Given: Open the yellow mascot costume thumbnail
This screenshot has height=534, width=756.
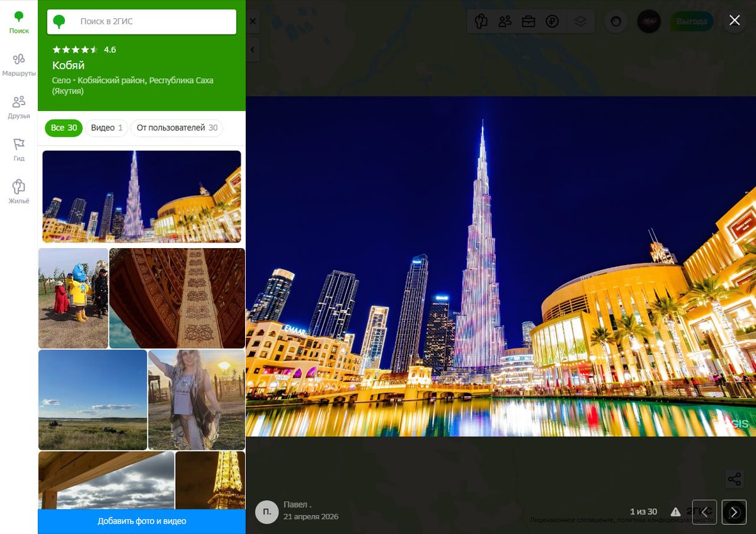Looking at the screenshot, I should click(x=73, y=298).
